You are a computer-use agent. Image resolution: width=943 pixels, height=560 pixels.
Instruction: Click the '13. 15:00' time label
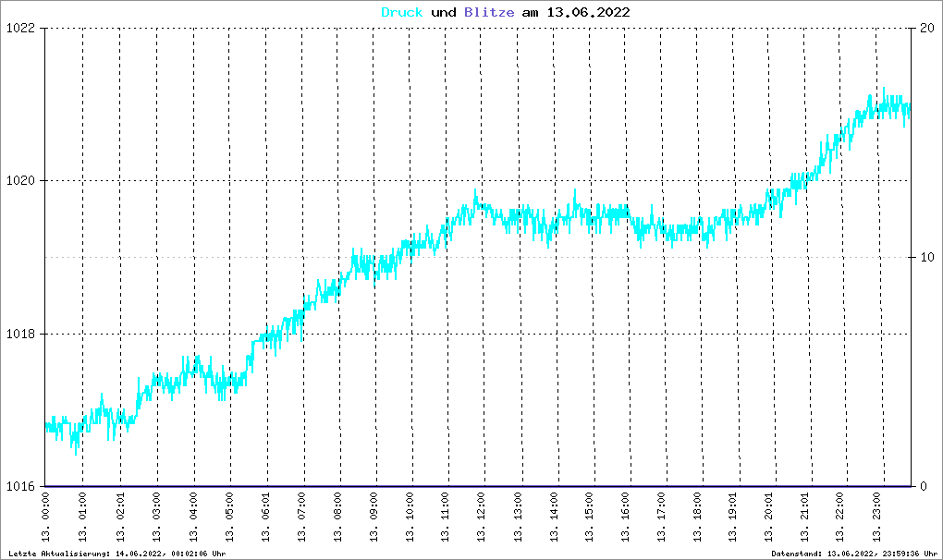pos(589,517)
